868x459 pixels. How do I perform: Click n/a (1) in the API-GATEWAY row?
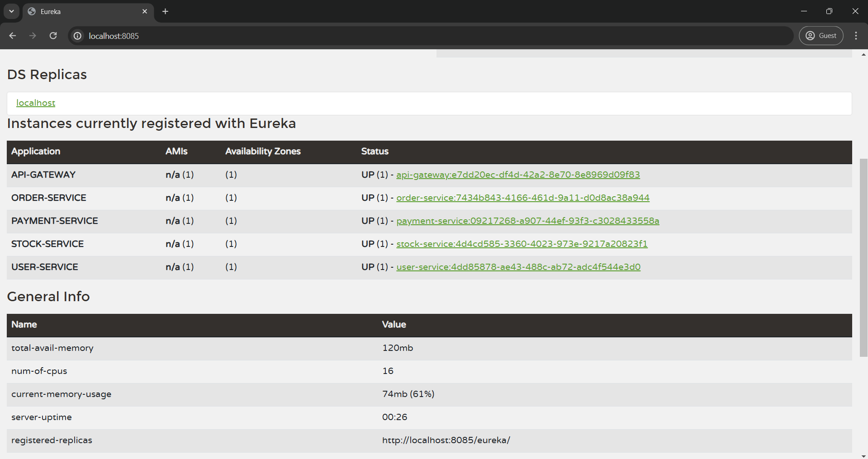(180, 175)
